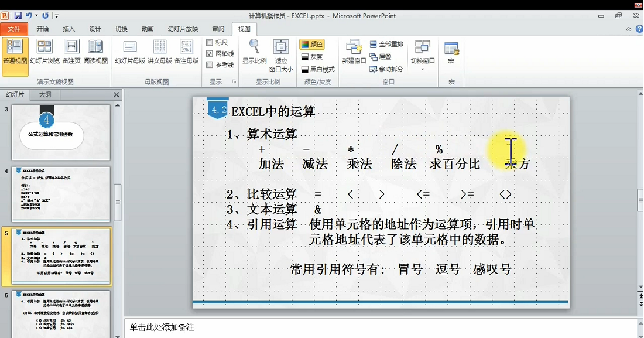Click the slide area scroll down arrow
The height and width of the screenshot is (338, 644).
640,287
